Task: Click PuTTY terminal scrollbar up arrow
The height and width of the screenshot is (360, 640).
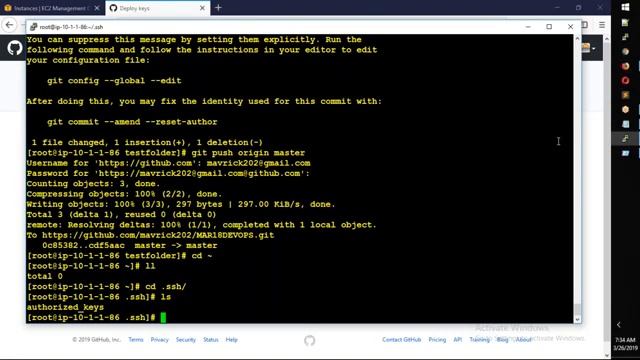Action: pos(577,38)
